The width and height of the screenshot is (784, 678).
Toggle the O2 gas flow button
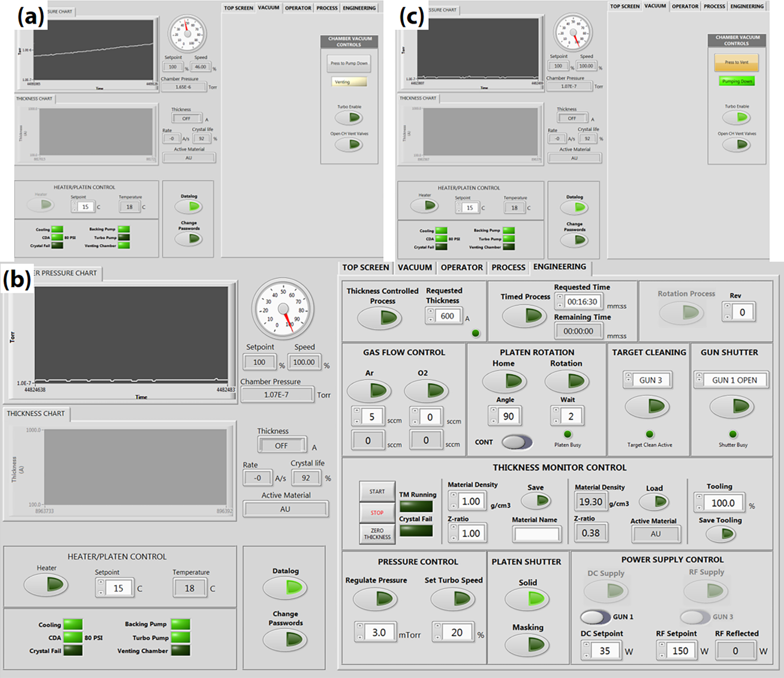(x=427, y=391)
